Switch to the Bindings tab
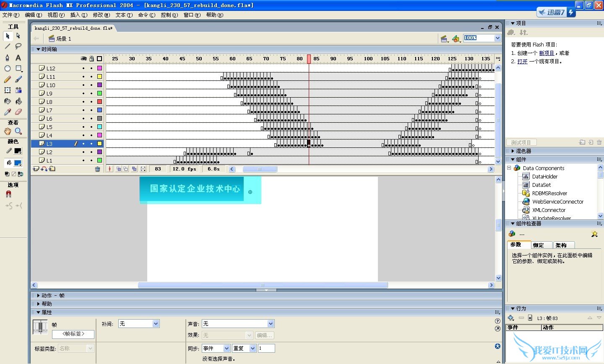604x364 pixels. click(x=539, y=245)
